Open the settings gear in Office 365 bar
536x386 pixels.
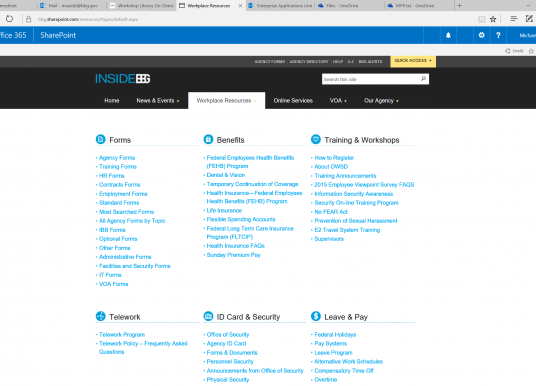tap(481, 35)
